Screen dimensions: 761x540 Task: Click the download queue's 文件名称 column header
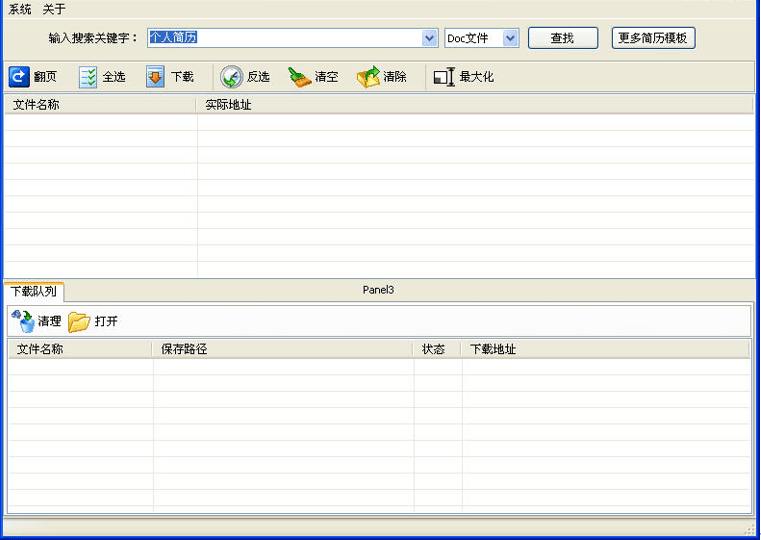pos(80,349)
